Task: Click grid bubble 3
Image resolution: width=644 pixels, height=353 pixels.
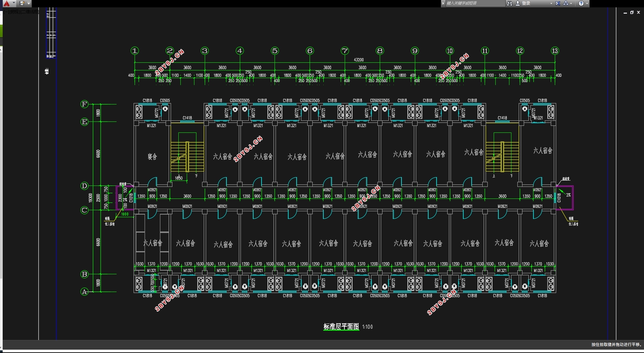Action: (x=205, y=51)
